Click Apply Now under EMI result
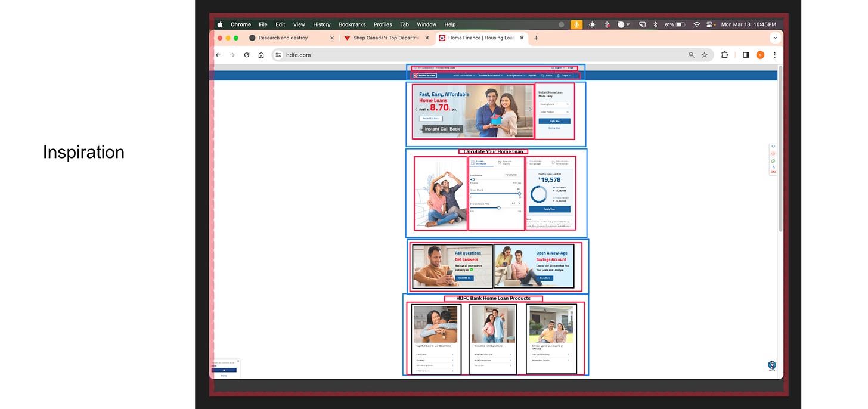The width and height of the screenshot is (868, 409). coord(550,209)
